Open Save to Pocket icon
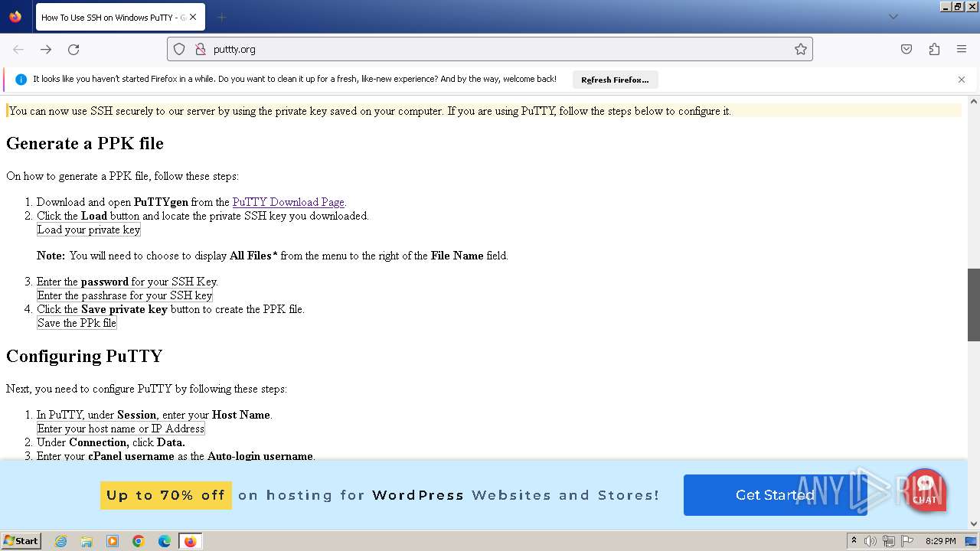 click(906, 49)
